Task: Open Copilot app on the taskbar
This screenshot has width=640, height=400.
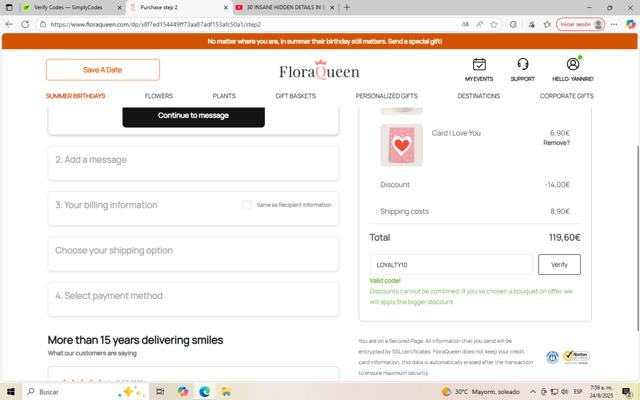Action: (183, 392)
